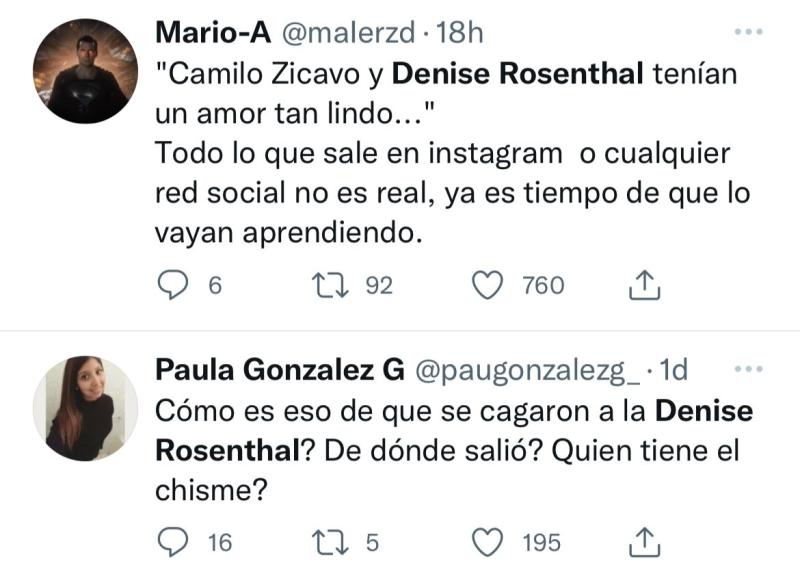The height and width of the screenshot is (574, 800).
Task: Open more options on Paula's tweet
Action: click(748, 370)
